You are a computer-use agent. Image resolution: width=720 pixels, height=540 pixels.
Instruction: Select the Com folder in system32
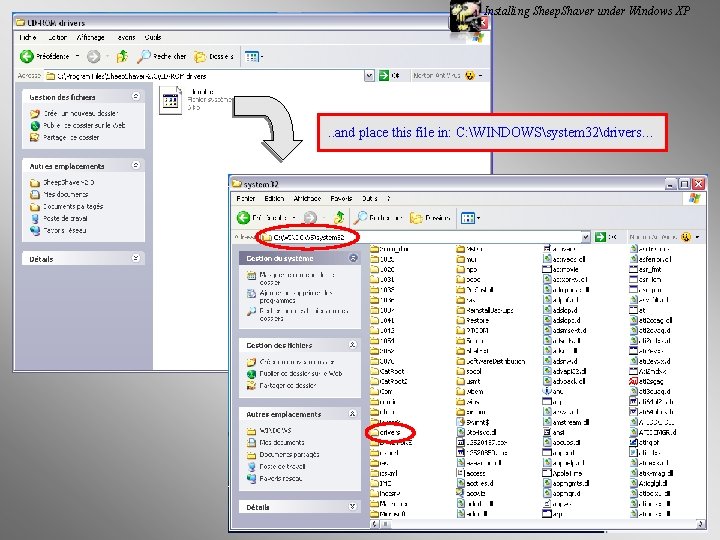[382, 392]
